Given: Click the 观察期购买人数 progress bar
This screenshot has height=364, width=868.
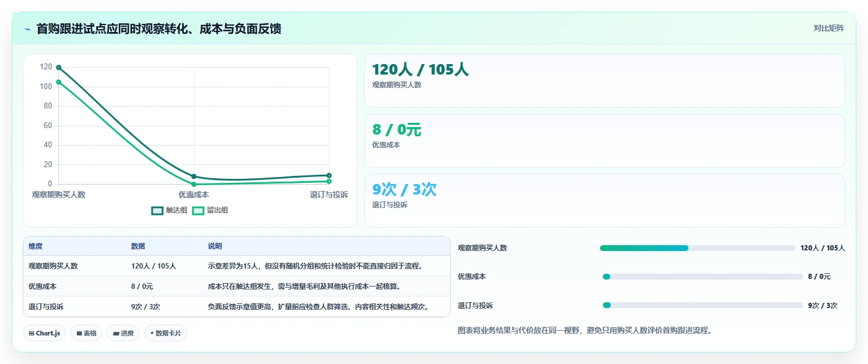Looking at the screenshot, I should coord(697,248).
